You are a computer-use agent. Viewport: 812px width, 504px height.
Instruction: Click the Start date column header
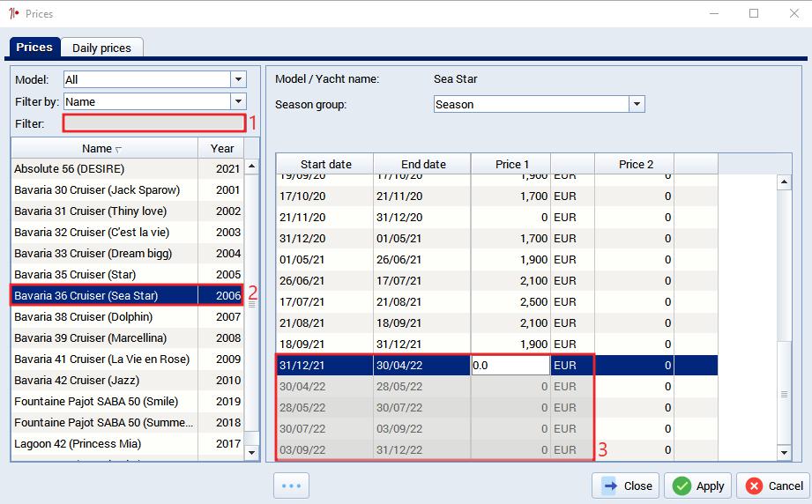(325, 164)
